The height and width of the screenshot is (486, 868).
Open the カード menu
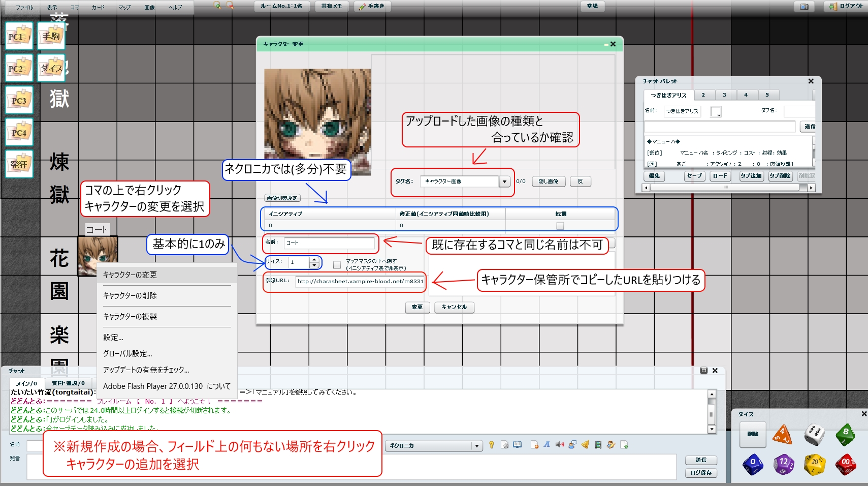tap(98, 8)
